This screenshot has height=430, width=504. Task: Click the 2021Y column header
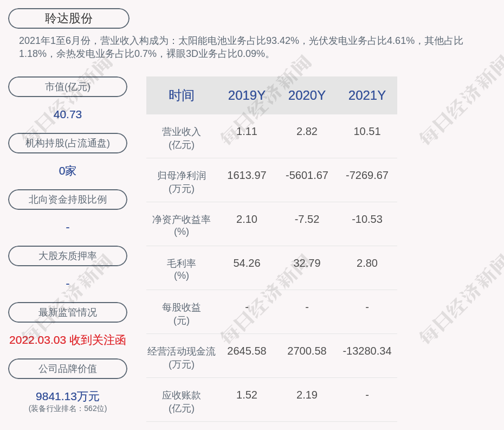pos(367,95)
